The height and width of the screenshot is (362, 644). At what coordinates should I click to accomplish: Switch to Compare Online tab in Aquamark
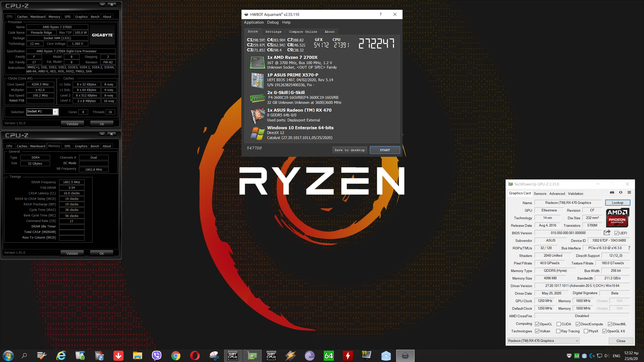[x=303, y=32]
